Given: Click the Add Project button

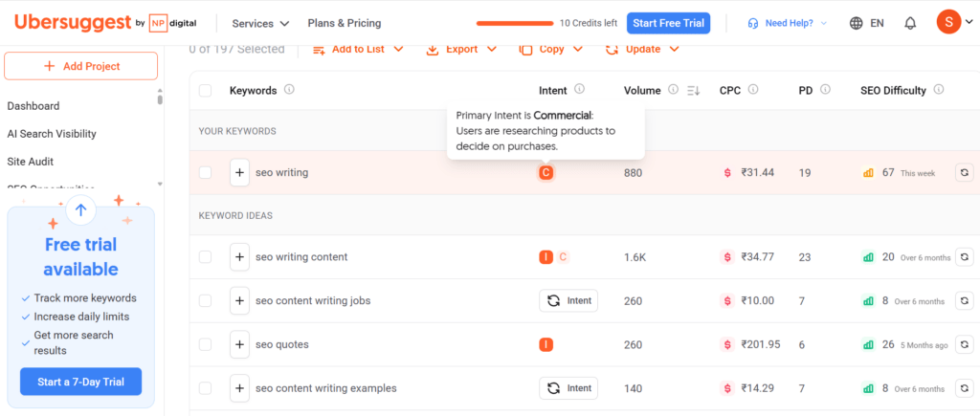Looking at the screenshot, I should 81,66.
